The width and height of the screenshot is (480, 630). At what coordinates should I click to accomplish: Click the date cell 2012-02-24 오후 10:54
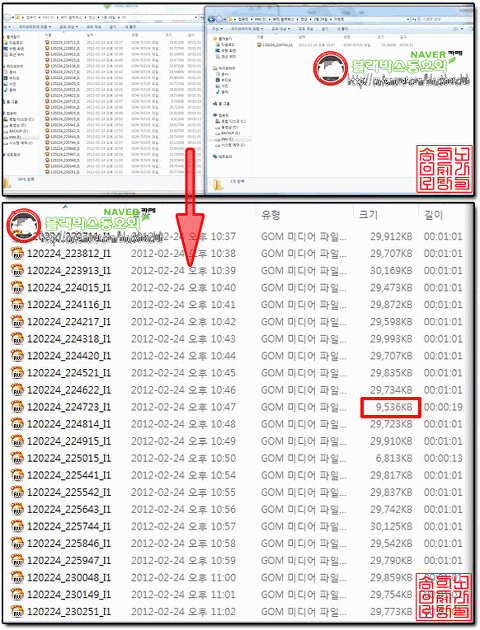coord(183,475)
